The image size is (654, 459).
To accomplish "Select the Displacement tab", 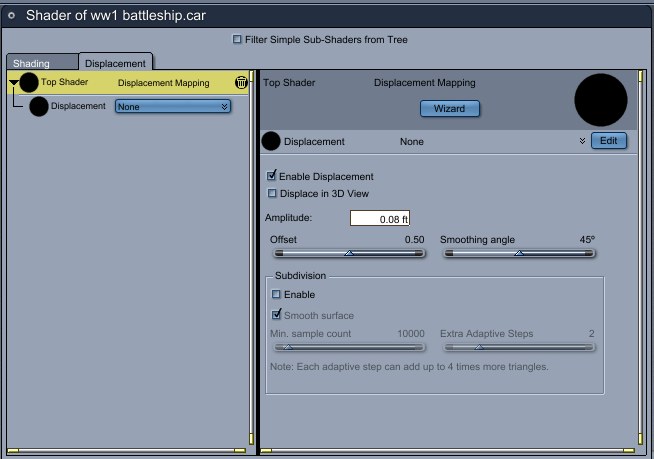I will [116, 63].
